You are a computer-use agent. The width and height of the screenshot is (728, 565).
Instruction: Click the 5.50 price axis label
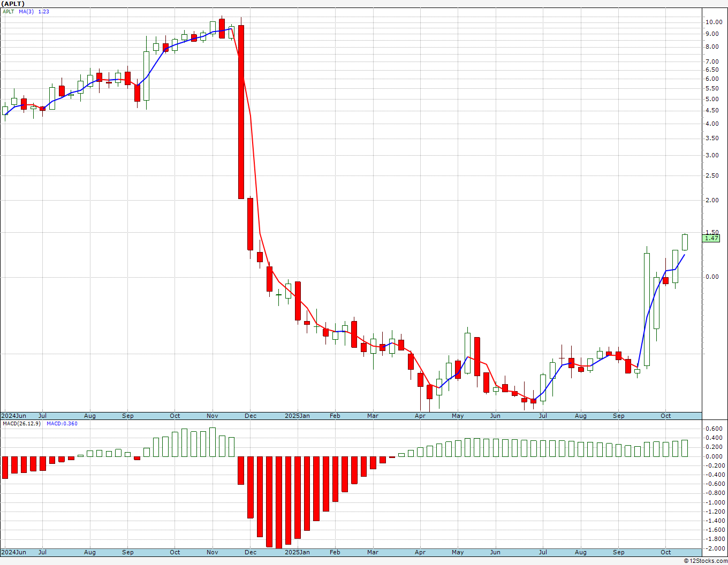tap(712, 88)
